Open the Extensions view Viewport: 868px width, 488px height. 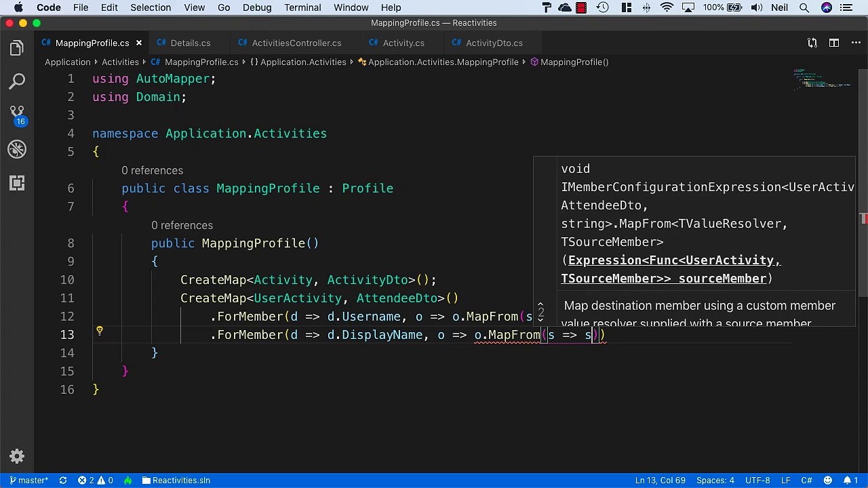tap(17, 183)
